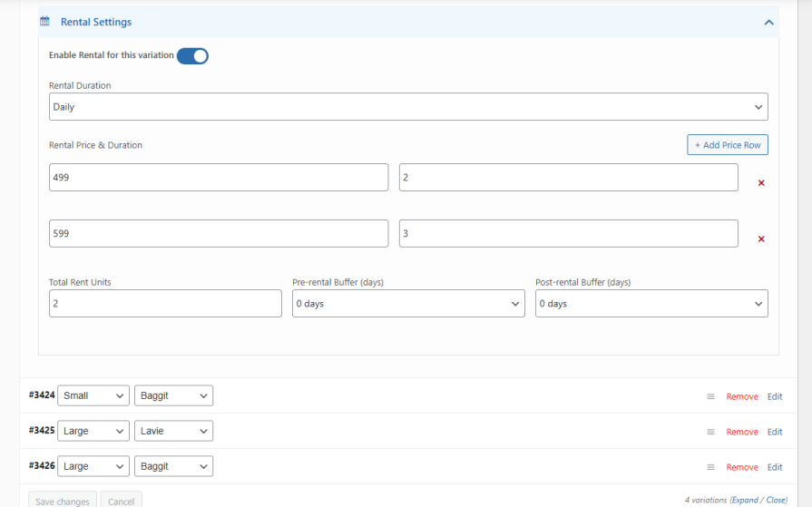Click the duration field containing 2 days
Image resolution: width=812 pixels, height=507 pixels.
pyautogui.click(x=569, y=177)
